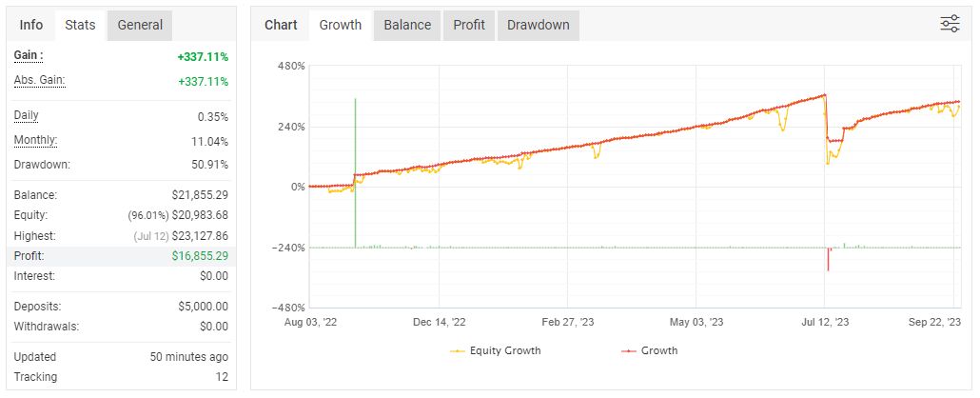Click the Drawdown stat label
This screenshot has height=398, width=980.
tap(42, 166)
